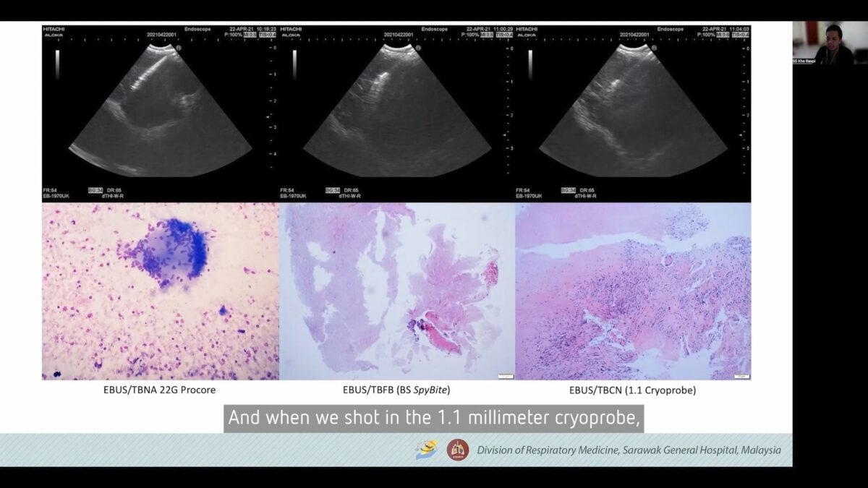Screen dimensions: 868x488
Task: Click the yellow and blue logo in the footer
Action: point(426,450)
